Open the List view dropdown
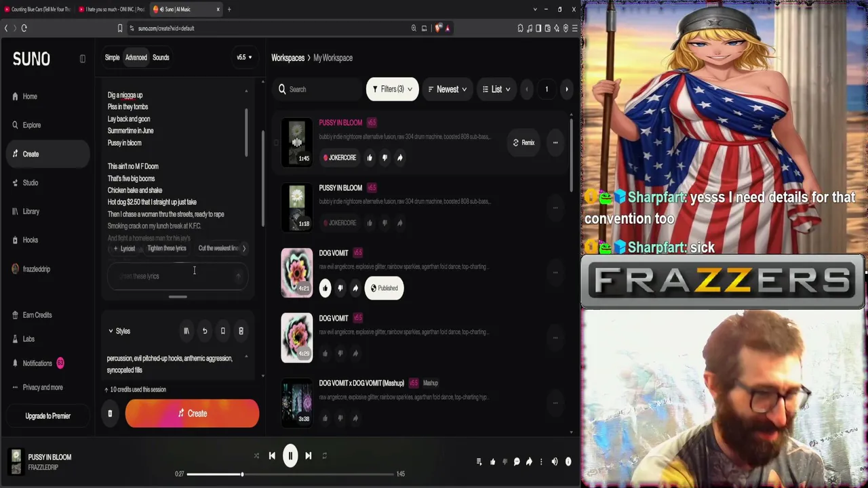The height and width of the screenshot is (488, 868). (x=496, y=89)
